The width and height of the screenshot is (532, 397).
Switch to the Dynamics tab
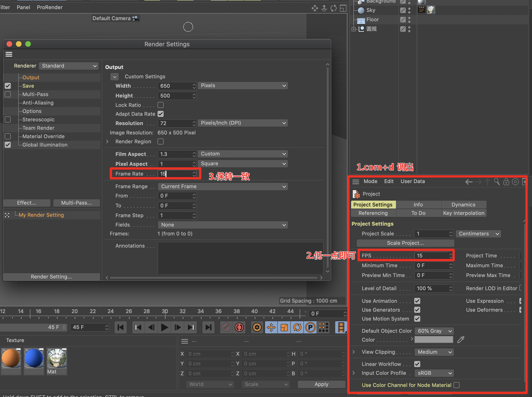[463, 205]
